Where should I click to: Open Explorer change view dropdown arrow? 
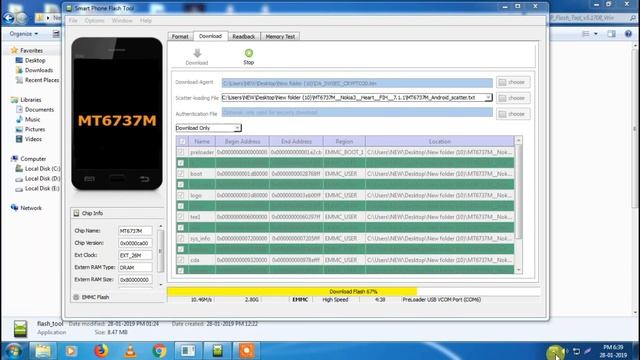pyautogui.click(x=596, y=34)
